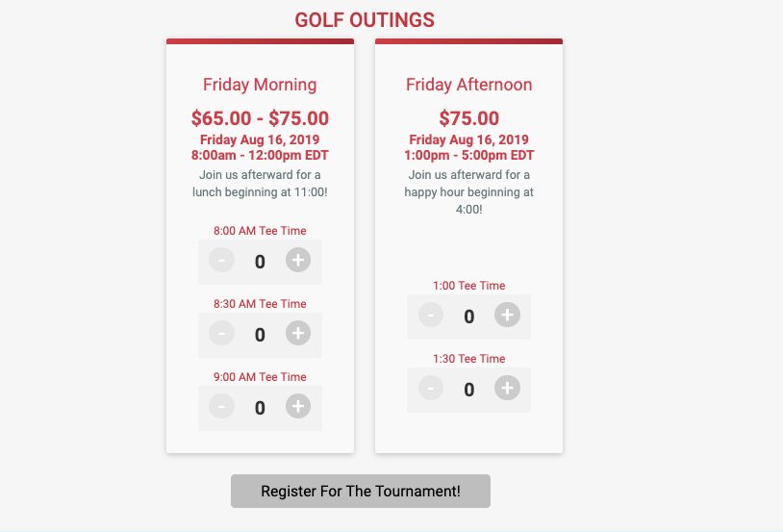Screen dimensions: 783x532
Task: Add a player to 8:30 AM Tee Time
Action: pyautogui.click(x=298, y=333)
